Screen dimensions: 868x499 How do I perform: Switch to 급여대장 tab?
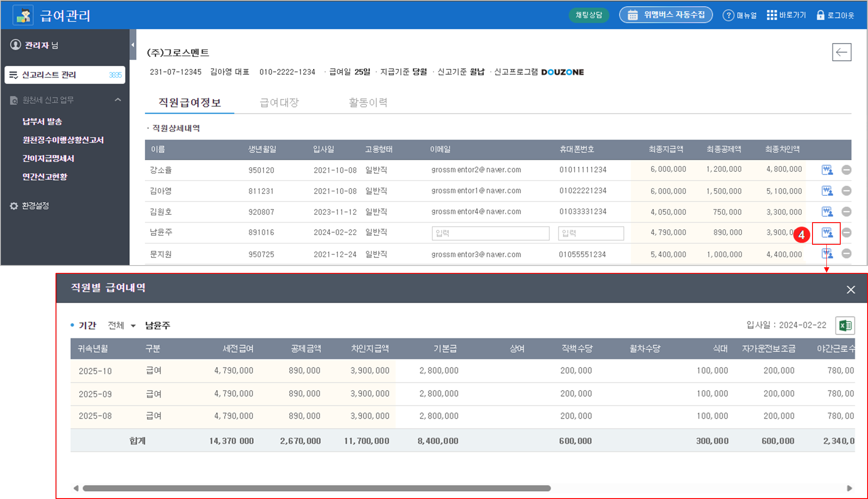pos(279,103)
